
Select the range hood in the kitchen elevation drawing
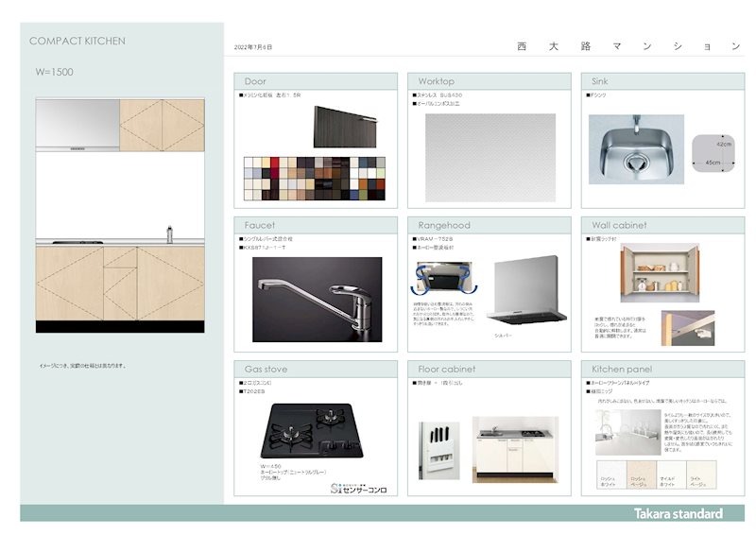(77, 126)
